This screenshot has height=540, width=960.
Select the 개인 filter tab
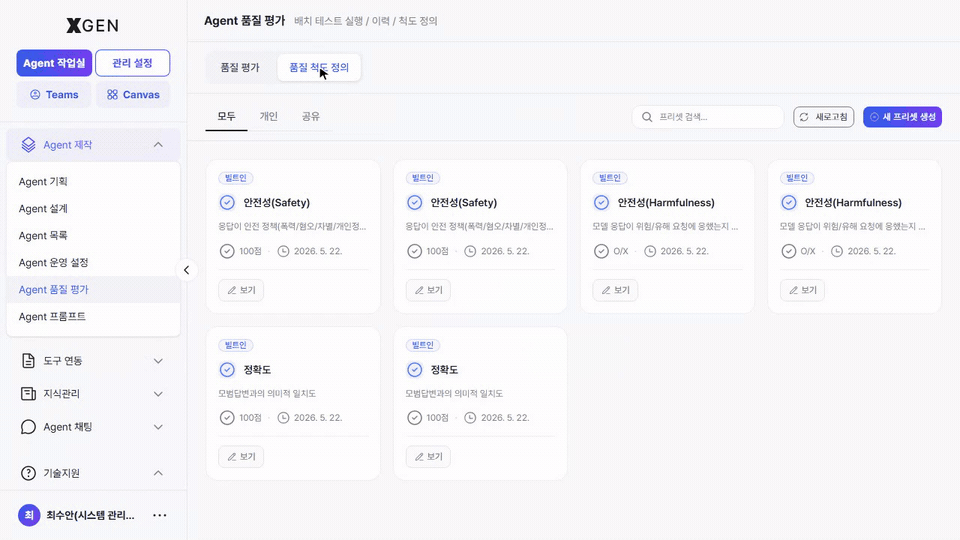[269, 116]
